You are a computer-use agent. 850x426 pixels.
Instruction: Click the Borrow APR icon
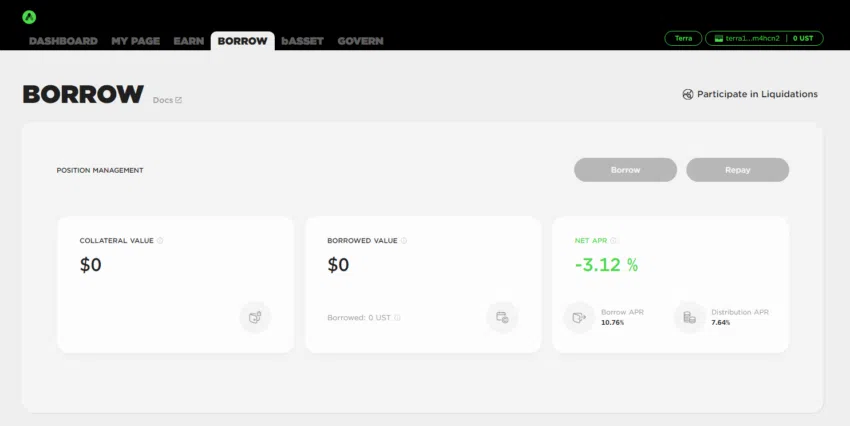coord(579,317)
